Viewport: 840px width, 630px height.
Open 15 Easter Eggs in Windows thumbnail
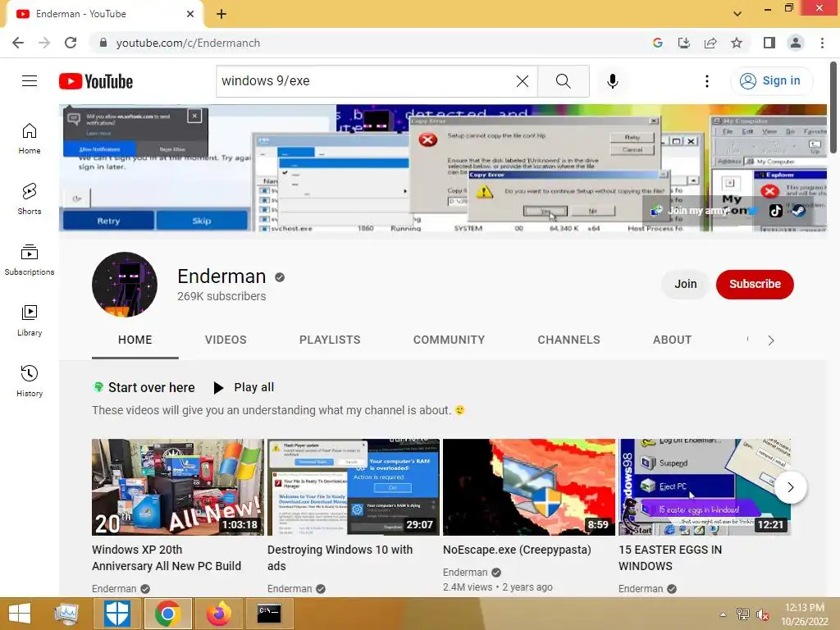[x=705, y=487]
